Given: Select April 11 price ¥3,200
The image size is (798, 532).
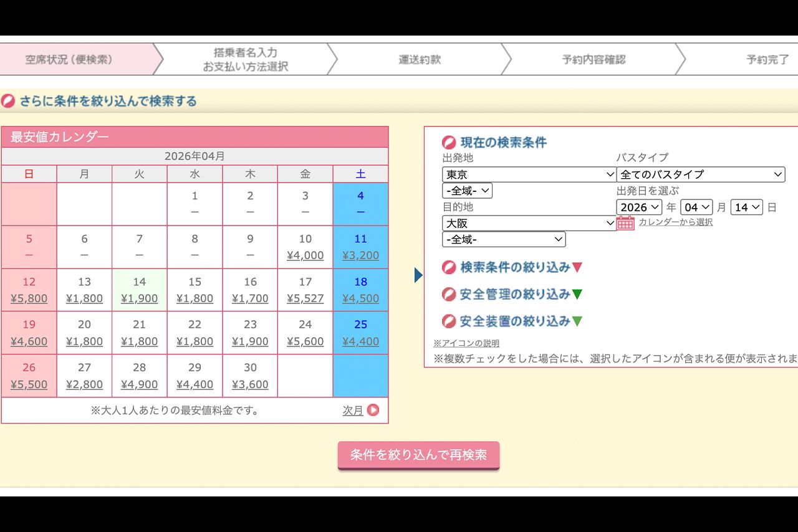Looking at the screenshot, I should point(360,255).
